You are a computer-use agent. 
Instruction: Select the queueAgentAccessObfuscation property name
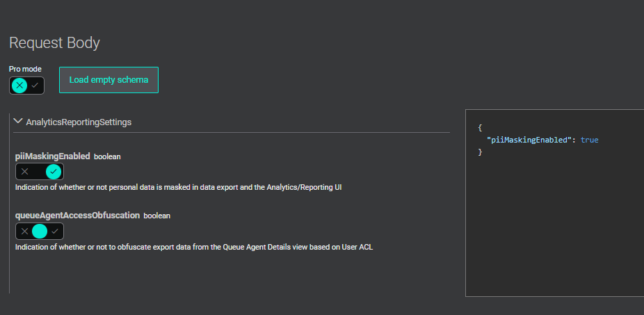[78, 216]
